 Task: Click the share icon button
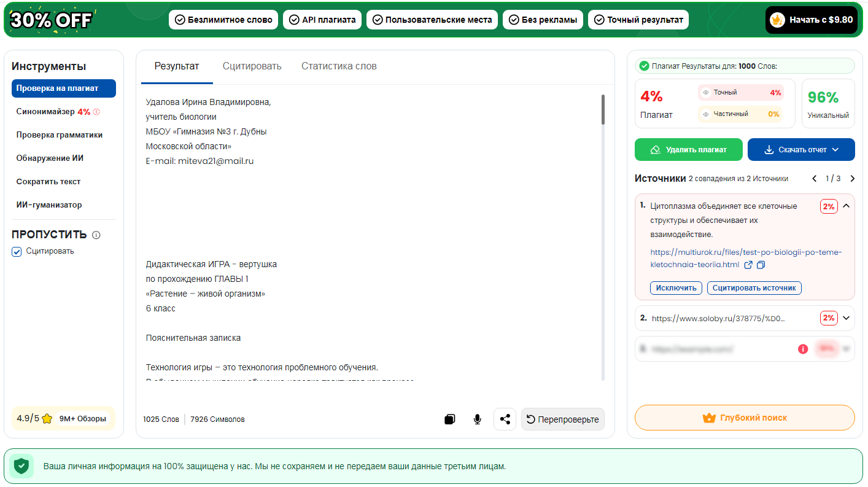coord(505,419)
